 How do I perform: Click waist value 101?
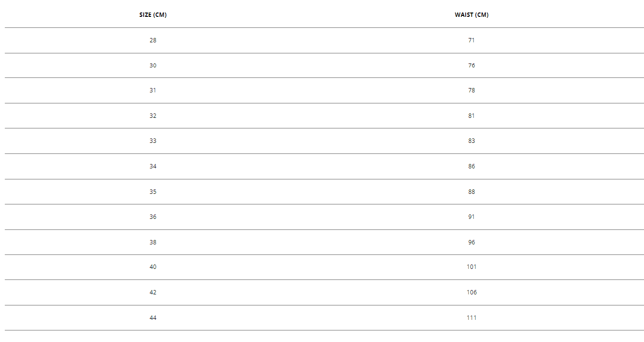471,267
